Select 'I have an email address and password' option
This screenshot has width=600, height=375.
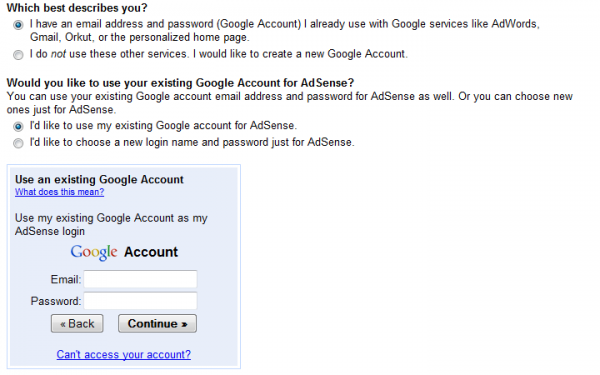pos(18,25)
